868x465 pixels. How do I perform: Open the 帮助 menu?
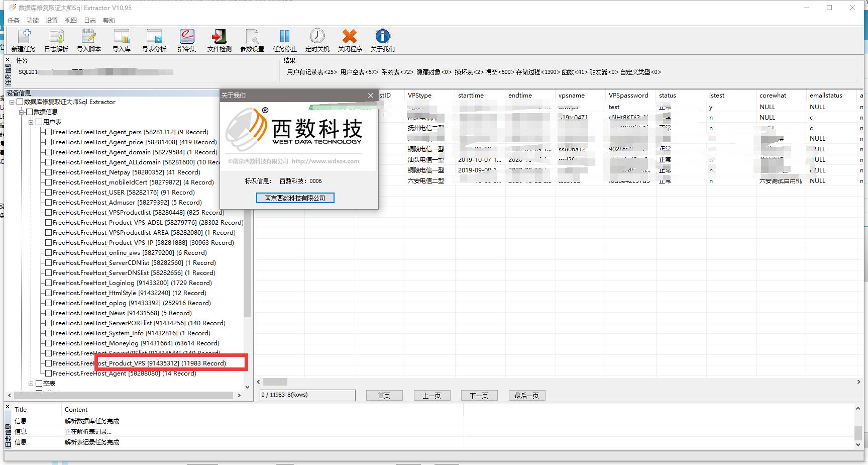point(109,21)
